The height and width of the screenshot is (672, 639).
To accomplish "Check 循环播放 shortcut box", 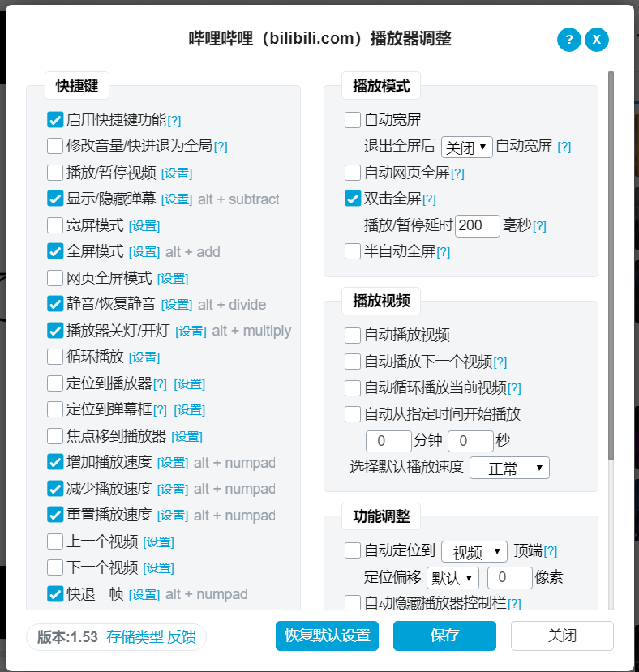I will pos(55,357).
